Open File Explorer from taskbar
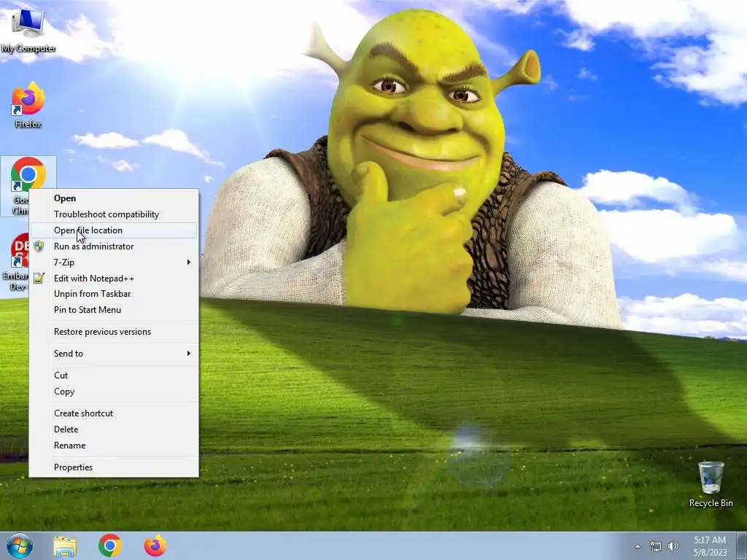The height and width of the screenshot is (560, 747). [x=65, y=545]
